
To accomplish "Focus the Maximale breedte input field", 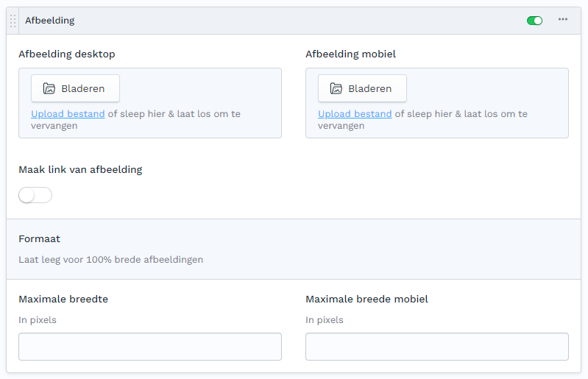I will [150, 347].
